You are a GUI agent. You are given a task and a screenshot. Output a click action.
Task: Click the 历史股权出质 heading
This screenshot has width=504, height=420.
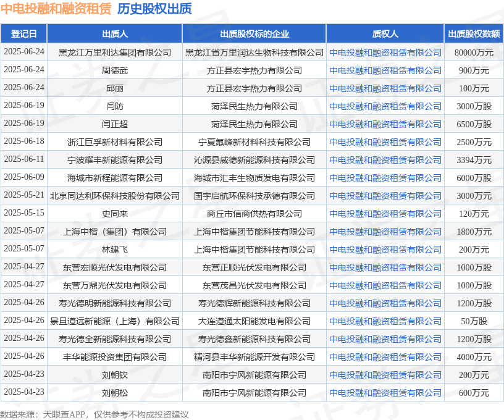[x=154, y=9]
